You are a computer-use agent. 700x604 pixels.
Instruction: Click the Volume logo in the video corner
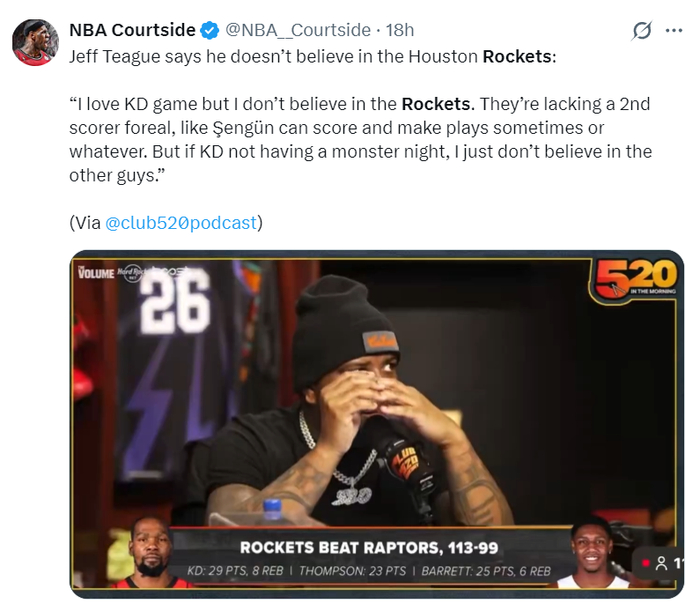(x=96, y=272)
